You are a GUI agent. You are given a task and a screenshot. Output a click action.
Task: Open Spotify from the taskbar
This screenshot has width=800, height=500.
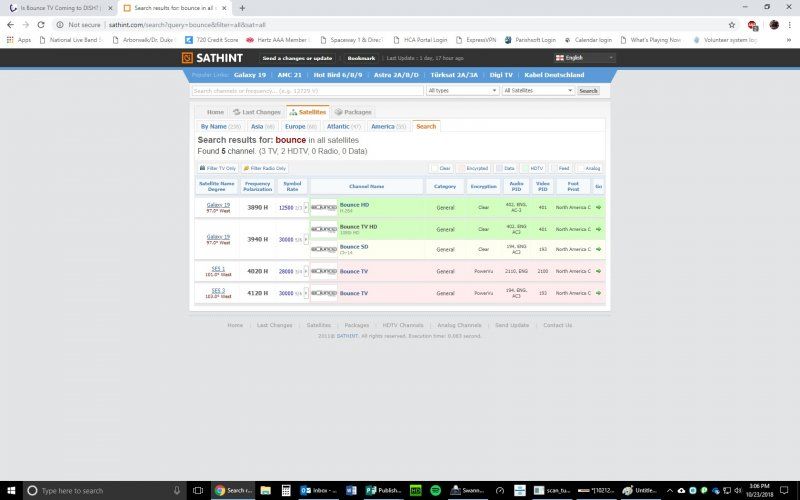point(435,490)
